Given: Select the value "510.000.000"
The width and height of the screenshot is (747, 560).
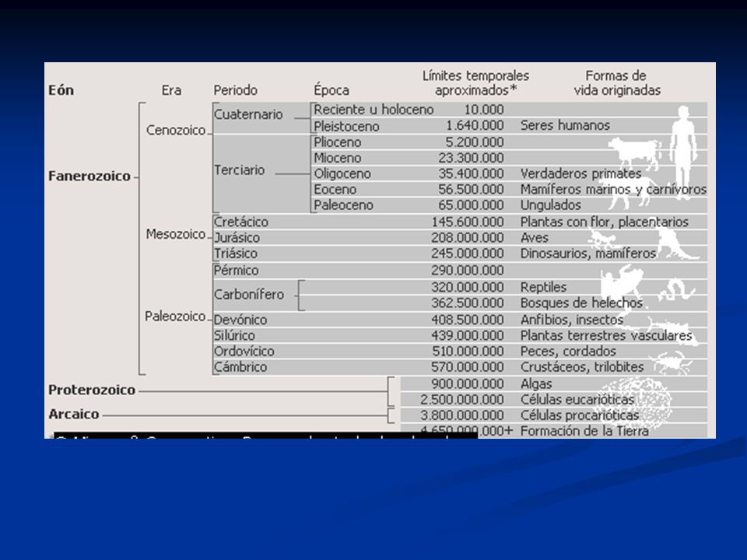Looking at the screenshot, I should click(468, 351).
